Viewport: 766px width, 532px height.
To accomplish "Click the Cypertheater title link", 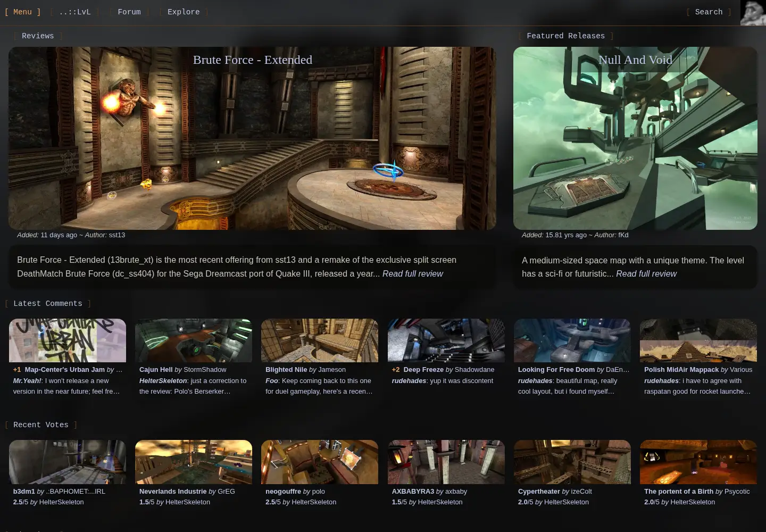I will 539,492.
